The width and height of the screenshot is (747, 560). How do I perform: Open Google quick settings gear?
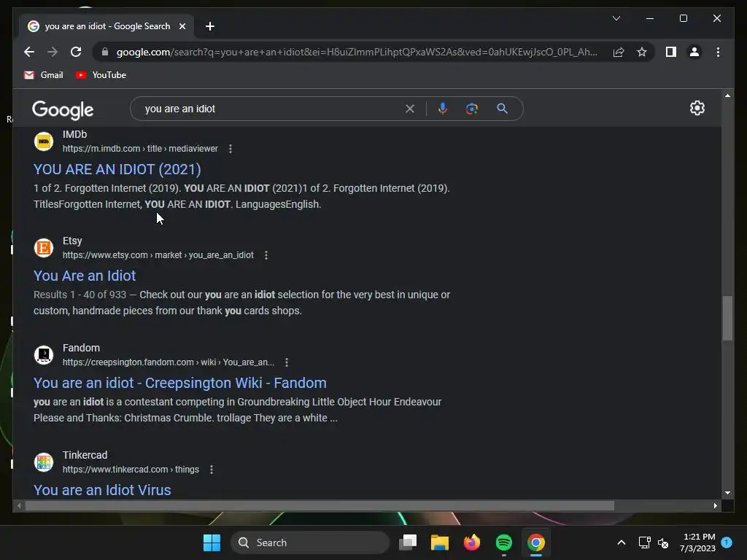click(x=697, y=108)
